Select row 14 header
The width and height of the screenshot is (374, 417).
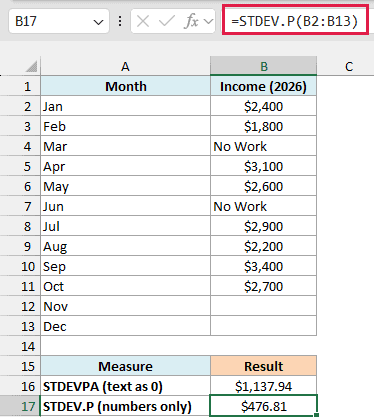tap(20, 346)
